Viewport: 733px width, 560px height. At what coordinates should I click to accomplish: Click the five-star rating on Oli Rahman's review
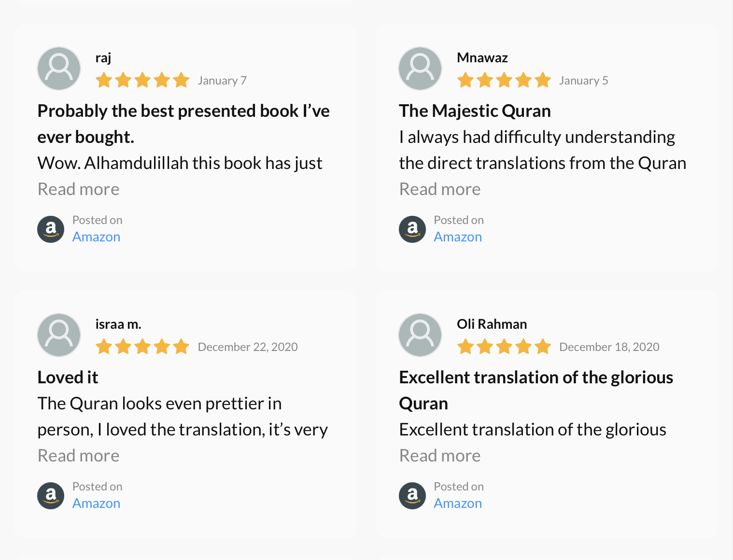[504, 347]
